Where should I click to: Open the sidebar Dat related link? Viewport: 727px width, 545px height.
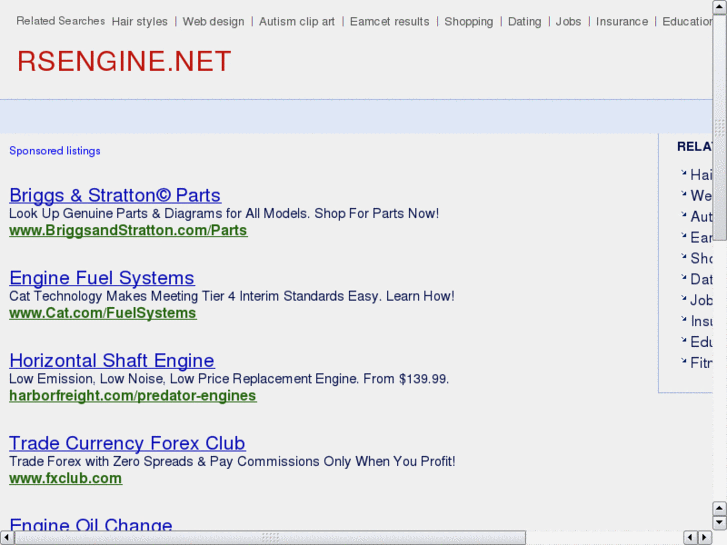701,279
